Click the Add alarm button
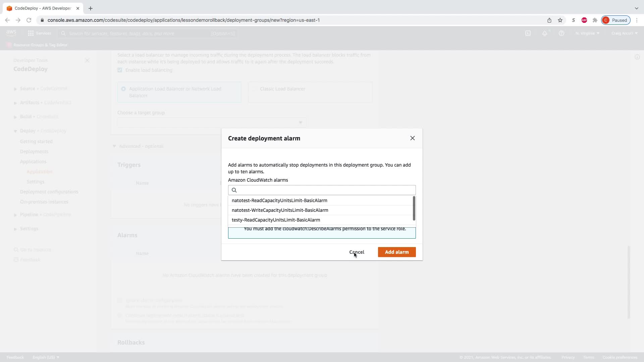 click(x=396, y=252)
